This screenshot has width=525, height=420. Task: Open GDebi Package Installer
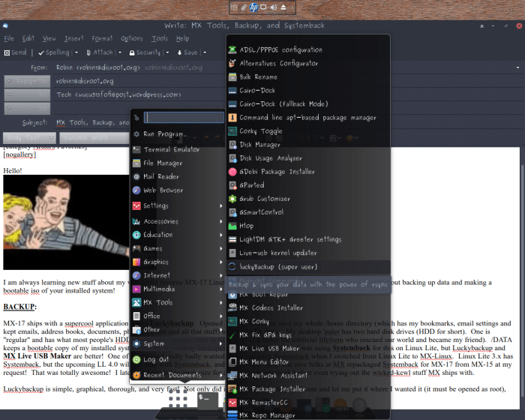tap(308, 172)
